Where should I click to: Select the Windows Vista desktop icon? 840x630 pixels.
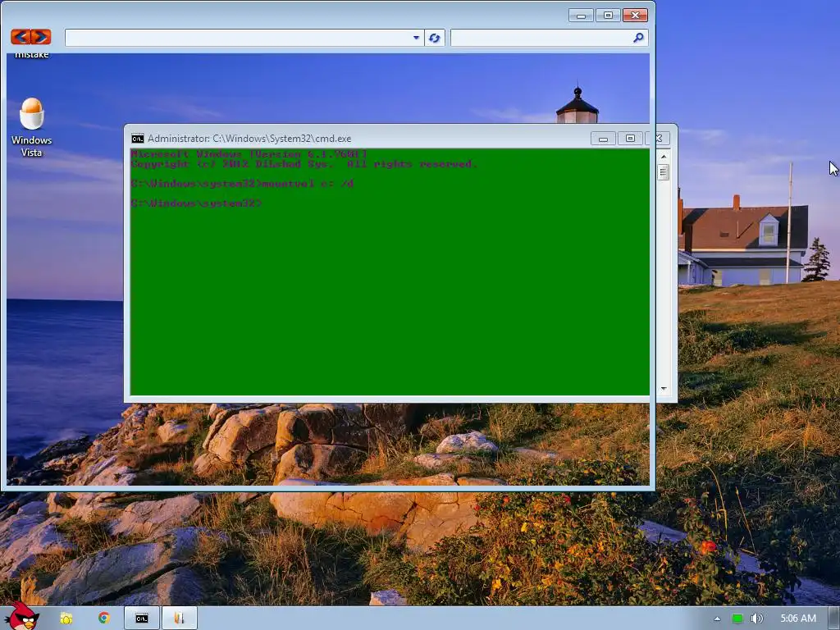(32, 127)
